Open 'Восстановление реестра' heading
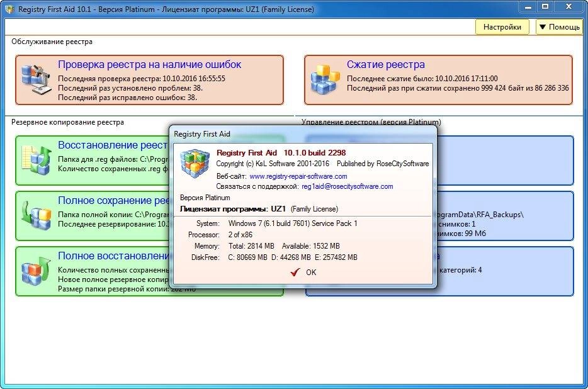This screenshot has width=588, height=389. pyautogui.click(x=113, y=145)
